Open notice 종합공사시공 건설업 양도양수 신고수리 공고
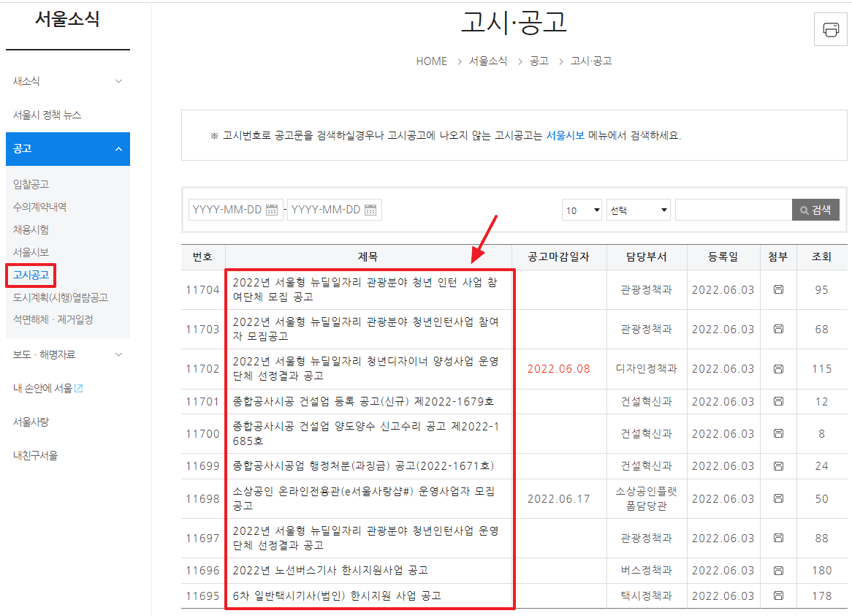Screen dimensions: 852x616 (x=365, y=433)
